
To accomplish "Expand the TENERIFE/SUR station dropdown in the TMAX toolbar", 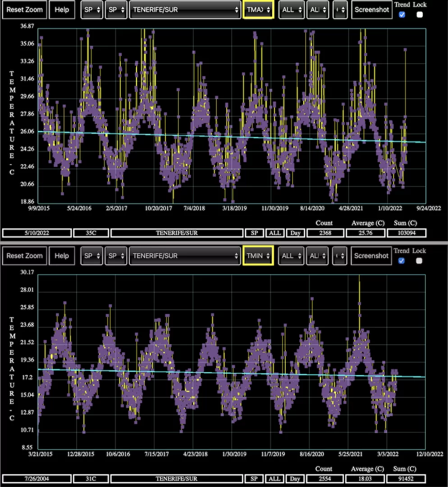I will pyautogui.click(x=185, y=9).
